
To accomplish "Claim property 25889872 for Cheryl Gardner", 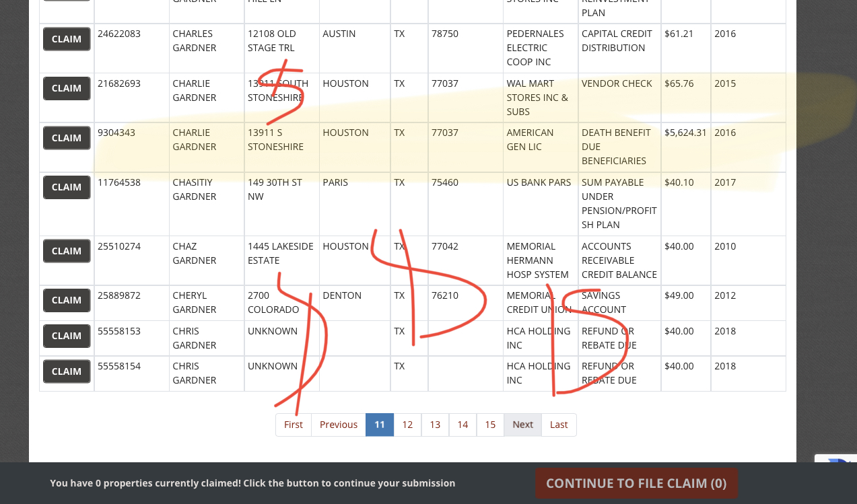I will [67, 300].
